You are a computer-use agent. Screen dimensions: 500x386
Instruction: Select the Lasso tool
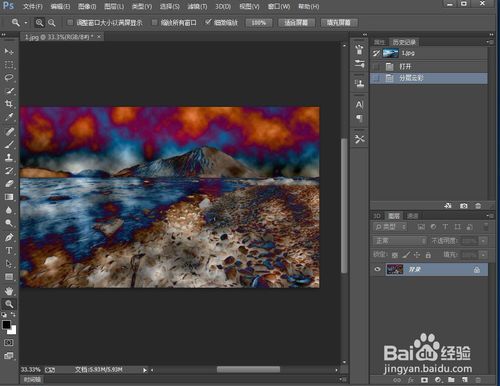9,77
